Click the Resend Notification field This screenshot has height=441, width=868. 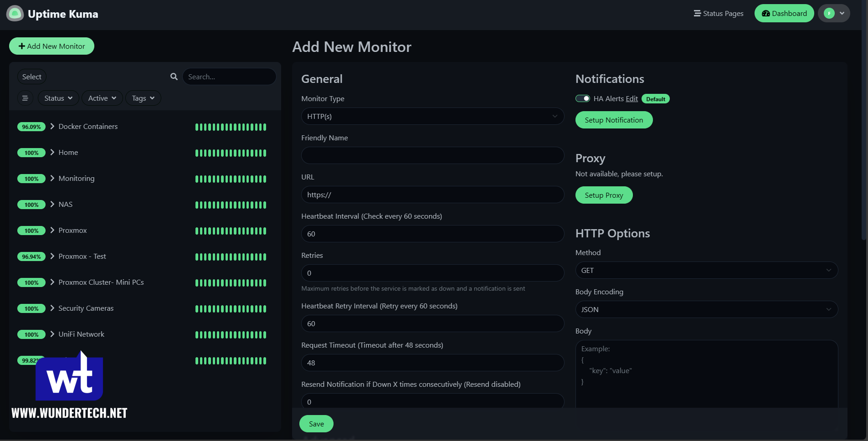[x=432, y=401]
